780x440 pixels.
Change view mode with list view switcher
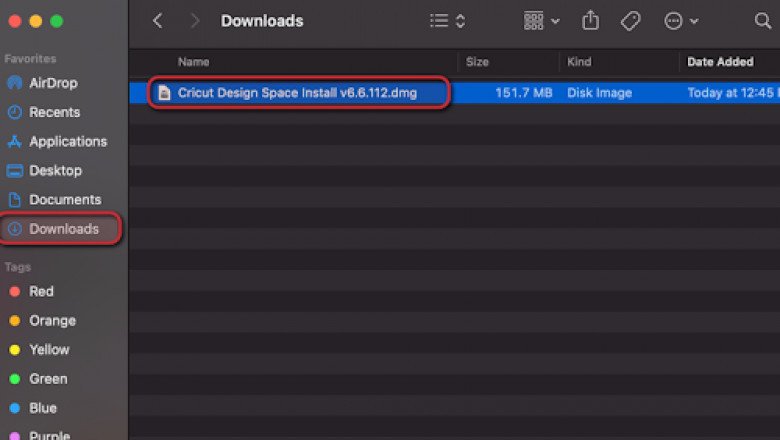447,21
